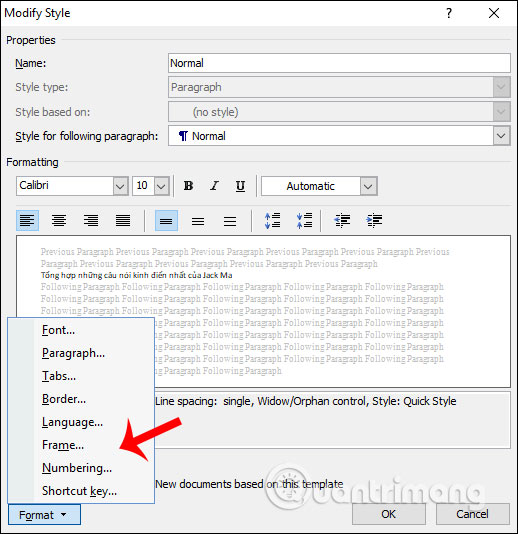Choose Shortcut key... from Format menu
The height and width of the screenshot is (534, 518).
81,491
